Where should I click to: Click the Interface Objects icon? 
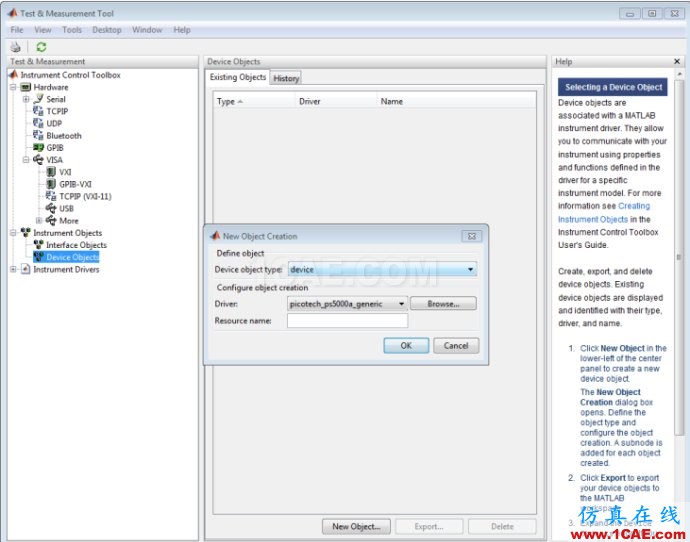coord(39,245)
